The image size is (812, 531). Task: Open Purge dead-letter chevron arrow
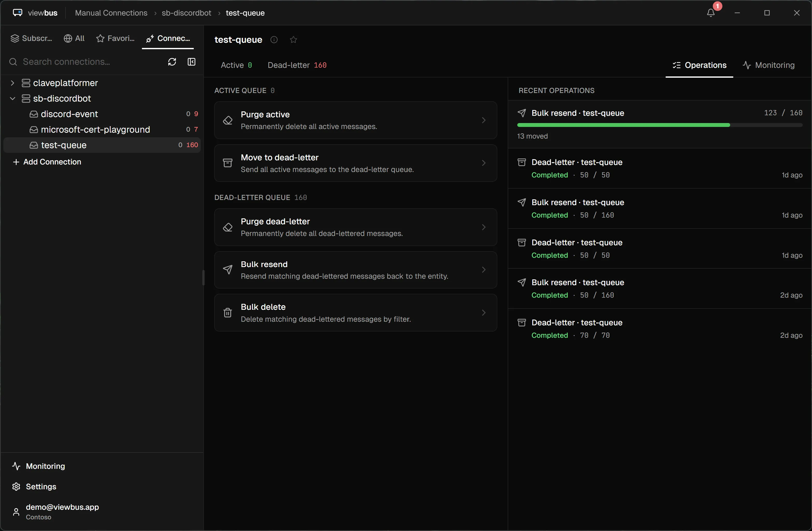pos(484,227)
